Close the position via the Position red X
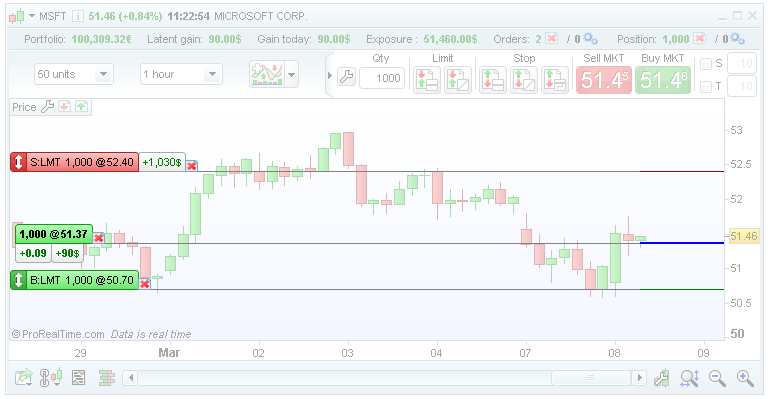This screenshot has width=770, height=399. coord(700,38)
